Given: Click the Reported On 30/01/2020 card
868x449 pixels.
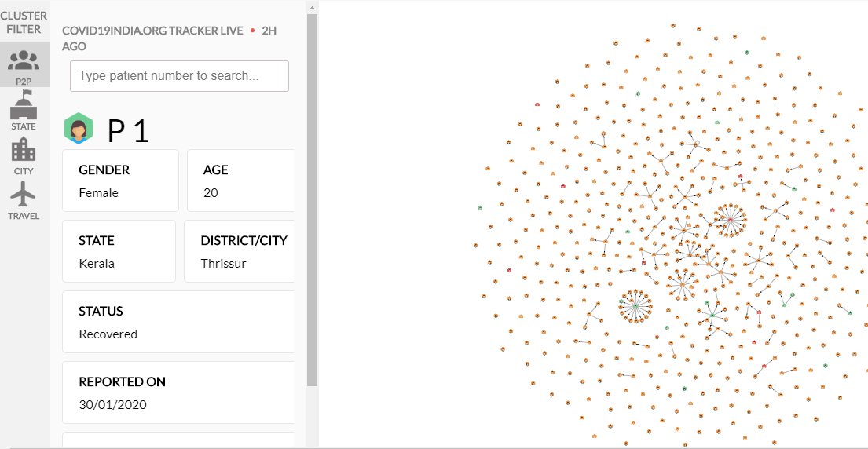Looking at the screenshot, I should coord(178,392).
